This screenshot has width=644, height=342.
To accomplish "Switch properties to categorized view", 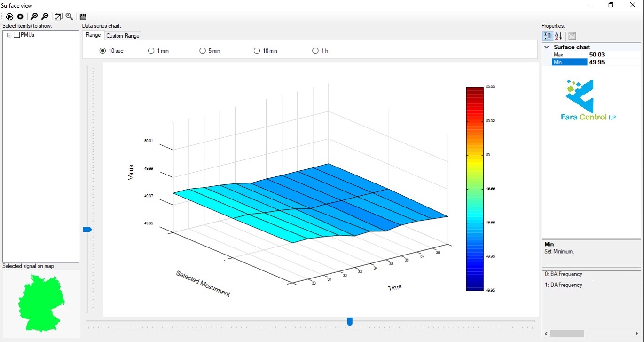I will click(548, 36).
